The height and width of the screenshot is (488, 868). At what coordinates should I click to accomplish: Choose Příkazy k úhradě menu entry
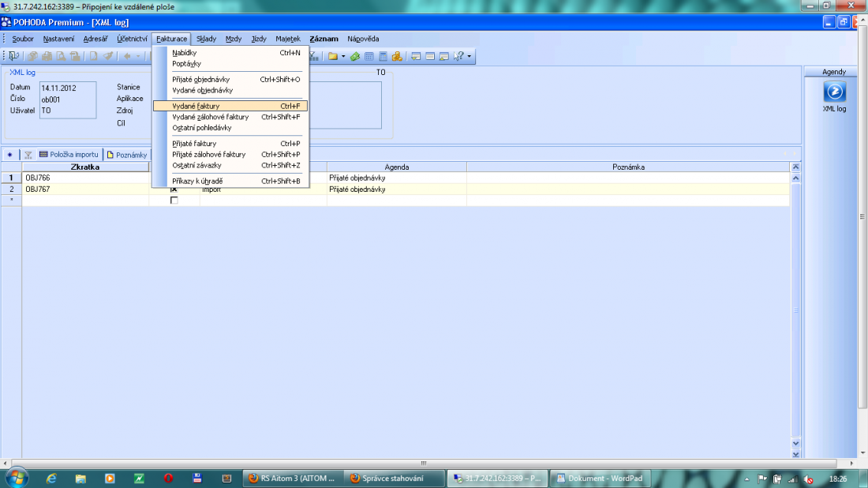click(x=197, y=181)
